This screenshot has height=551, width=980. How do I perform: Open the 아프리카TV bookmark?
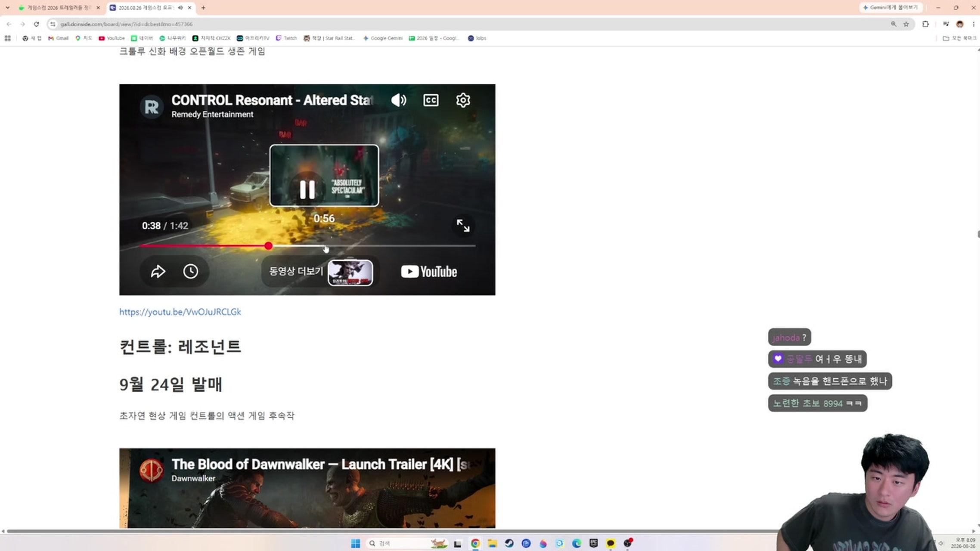pyautogui.click(x=253, y=38)
